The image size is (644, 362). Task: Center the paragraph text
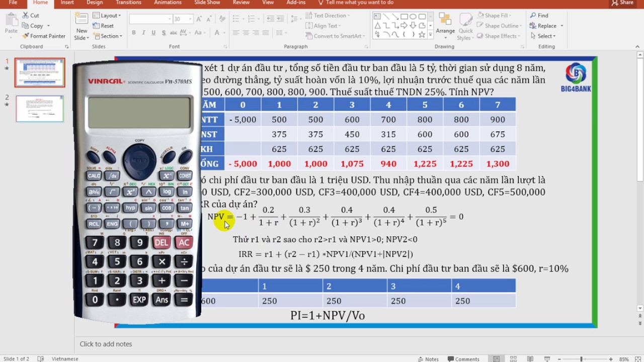[x=246, y=33]
